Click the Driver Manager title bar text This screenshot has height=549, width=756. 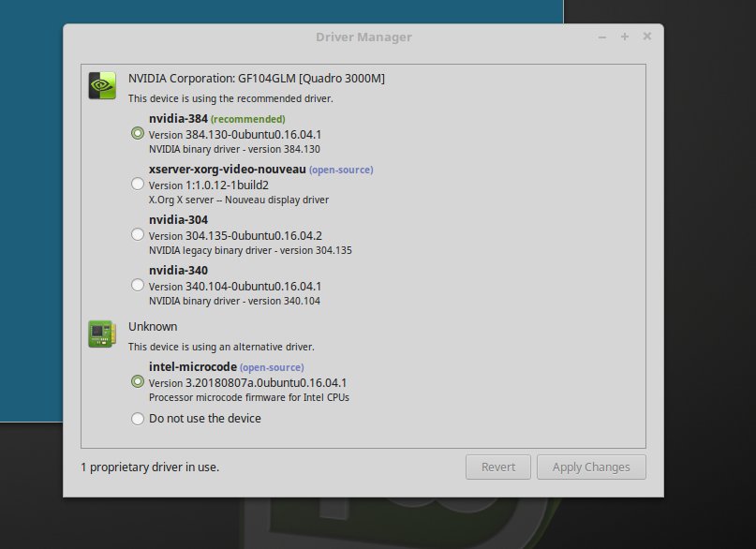(x=363, y=37)
